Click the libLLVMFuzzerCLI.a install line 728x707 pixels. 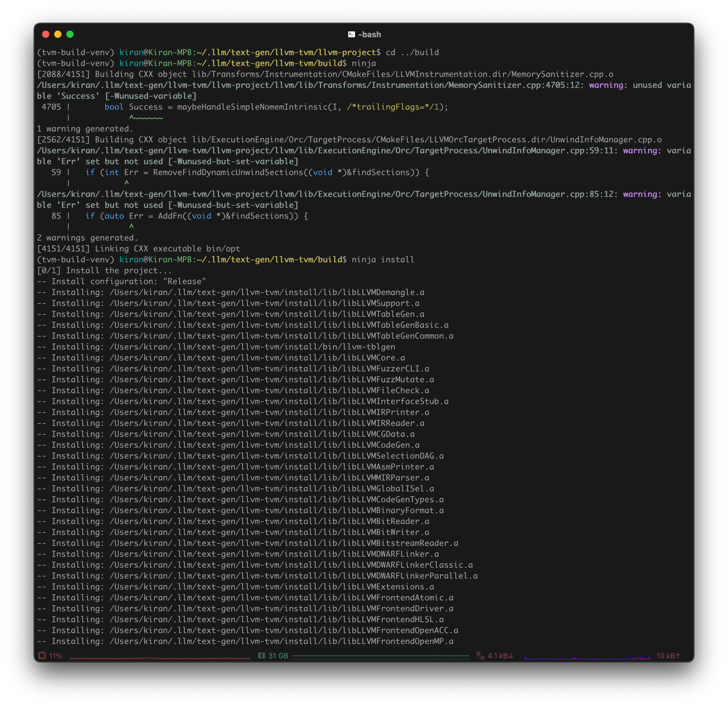coord(233,369)
